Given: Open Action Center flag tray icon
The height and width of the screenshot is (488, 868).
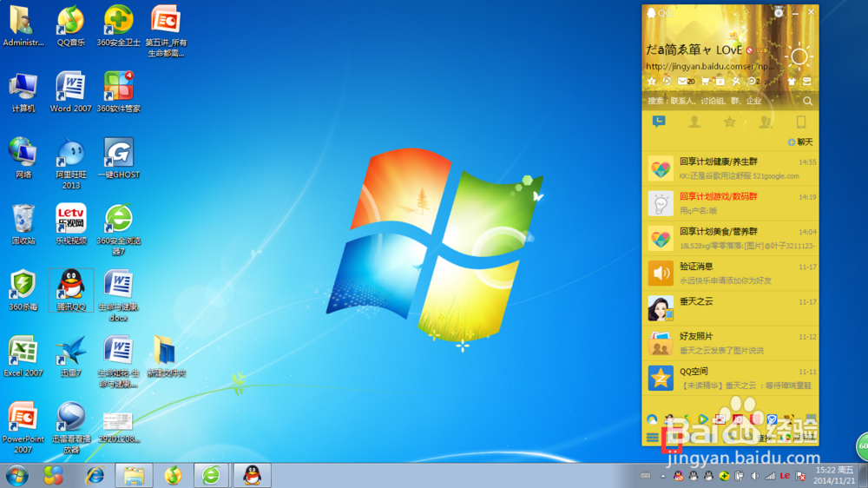Looking at the screenshot, I should point(800,476).
